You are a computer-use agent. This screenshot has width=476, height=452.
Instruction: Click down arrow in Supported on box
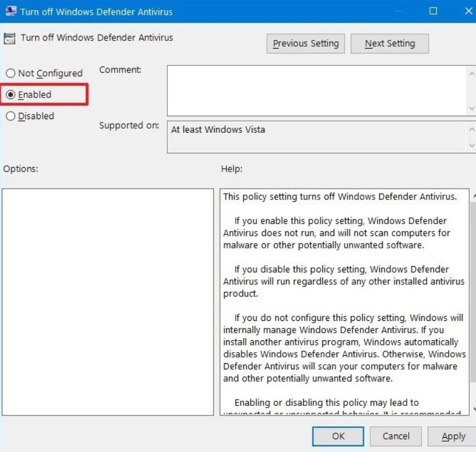click(471, 146)
